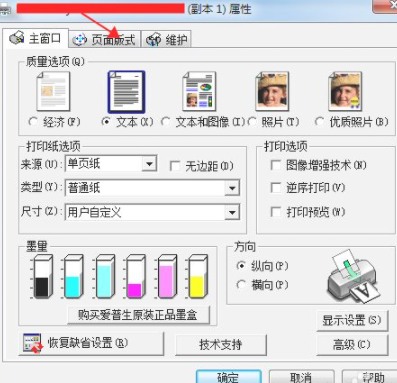
Task: Check the black ink cartridge level
Action: coord(42,276)
